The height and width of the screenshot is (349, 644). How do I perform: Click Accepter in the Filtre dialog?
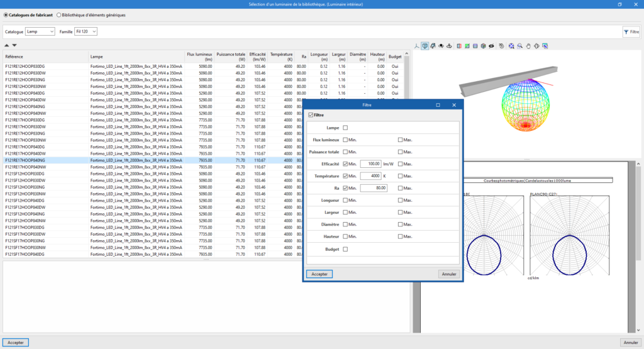tap(319, 274)
